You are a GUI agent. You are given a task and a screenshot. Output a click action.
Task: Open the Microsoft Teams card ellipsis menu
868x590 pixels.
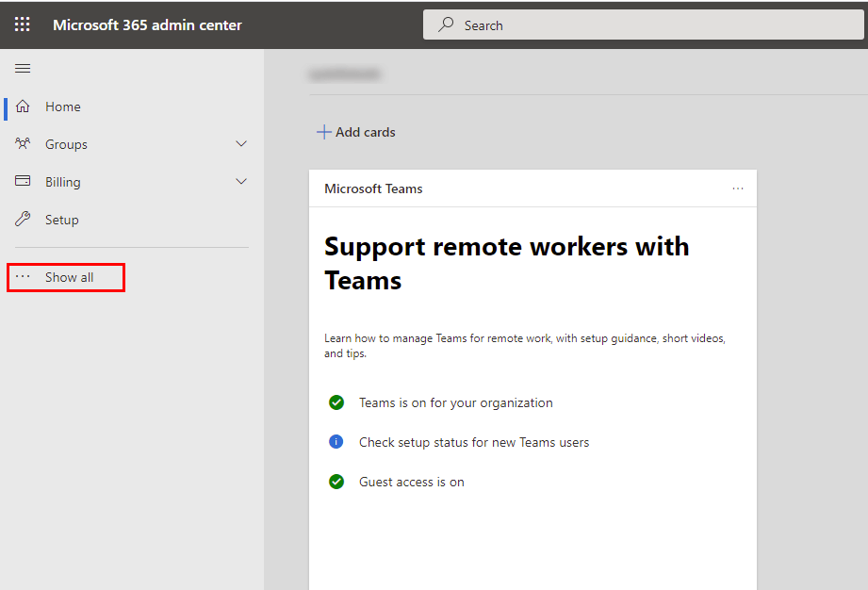pos(738,188)
